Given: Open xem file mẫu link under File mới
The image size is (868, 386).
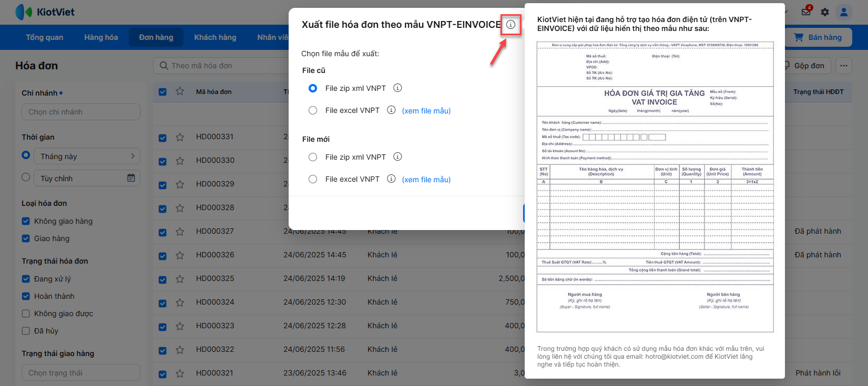Looking at the screenshot, I should [426, 180].
